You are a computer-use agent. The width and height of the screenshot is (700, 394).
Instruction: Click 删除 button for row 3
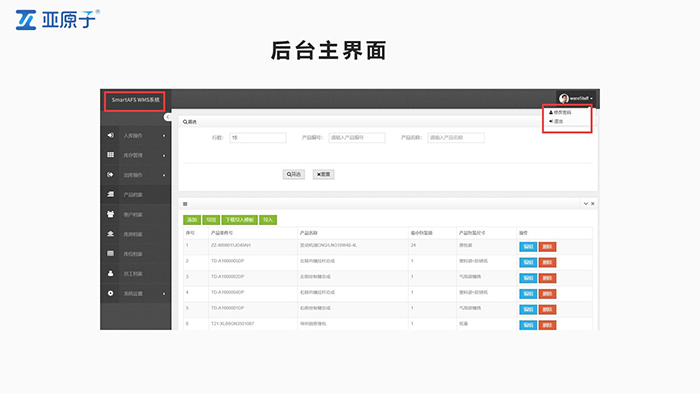(x=547, y=278)
